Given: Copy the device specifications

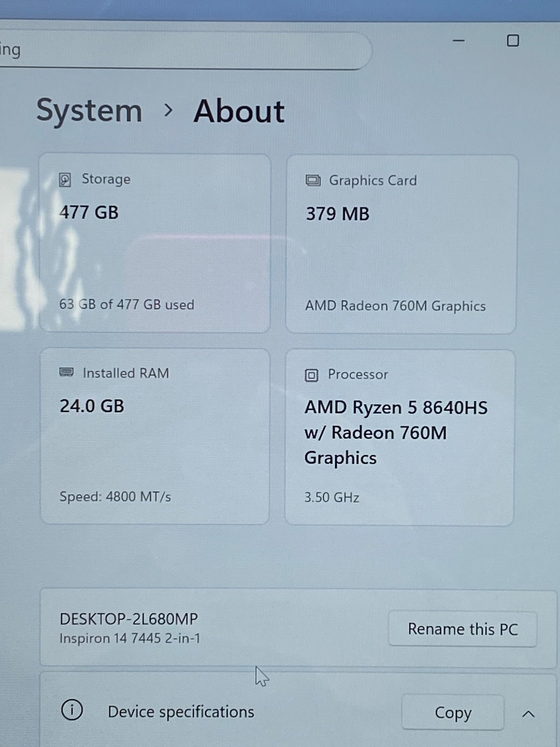Looking at the screenshot, I should pyautogui.click(x=452, y=713).
